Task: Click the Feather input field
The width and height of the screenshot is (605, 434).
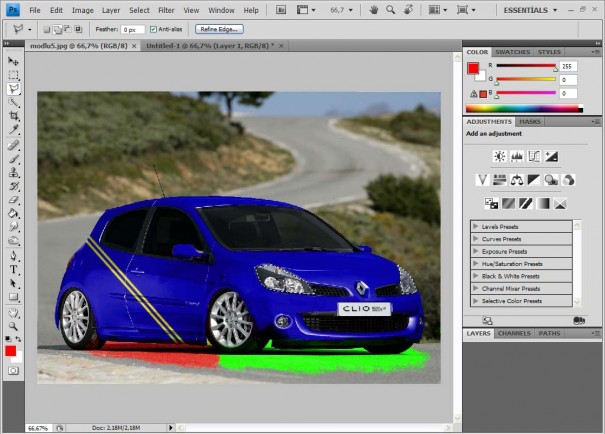Action: pyautogui.click(x=132, y=30)
